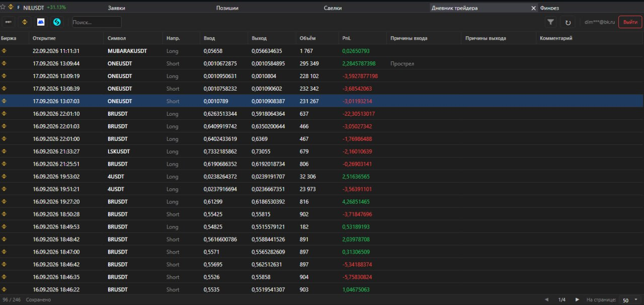The height and width of the screenshot is (305, 644).
Task: Select the blue mountain-logo exchange filter icon
Action: (x=41, y=22)
